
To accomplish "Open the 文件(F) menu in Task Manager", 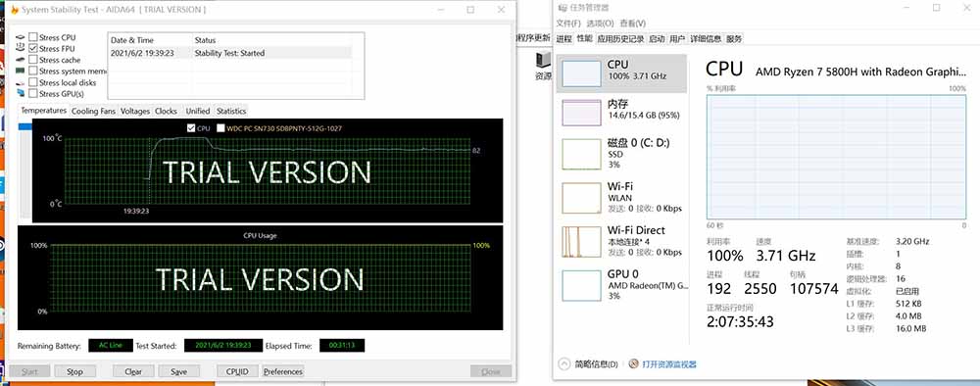I will [568, 24].
